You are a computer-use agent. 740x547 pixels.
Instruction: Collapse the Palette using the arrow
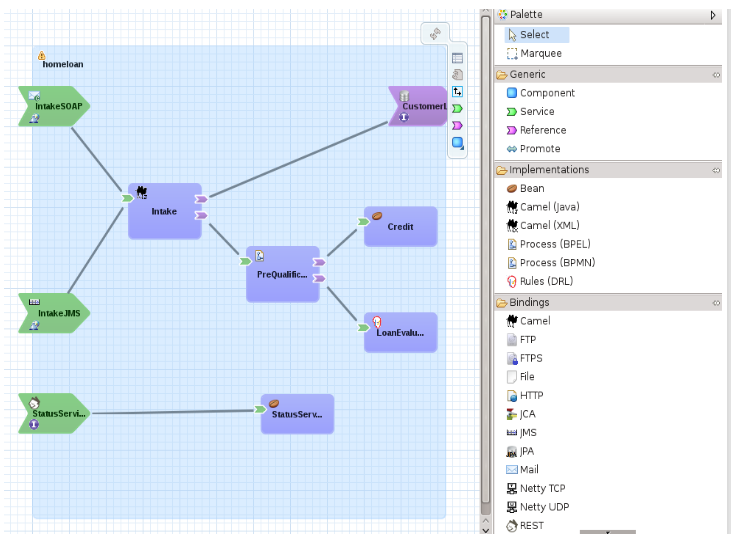coord(713,15)
